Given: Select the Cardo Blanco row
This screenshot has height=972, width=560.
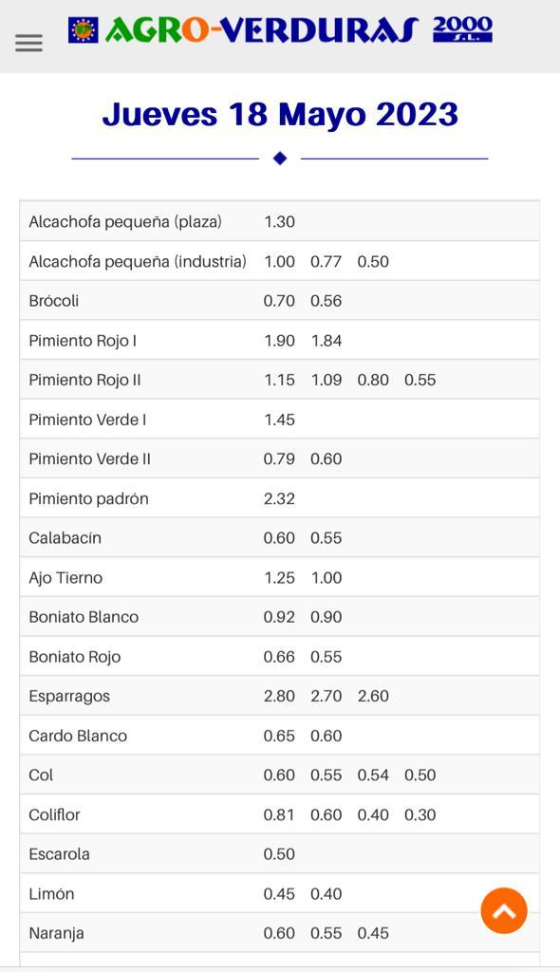Looking at the screenshot, I should (280, 736).
